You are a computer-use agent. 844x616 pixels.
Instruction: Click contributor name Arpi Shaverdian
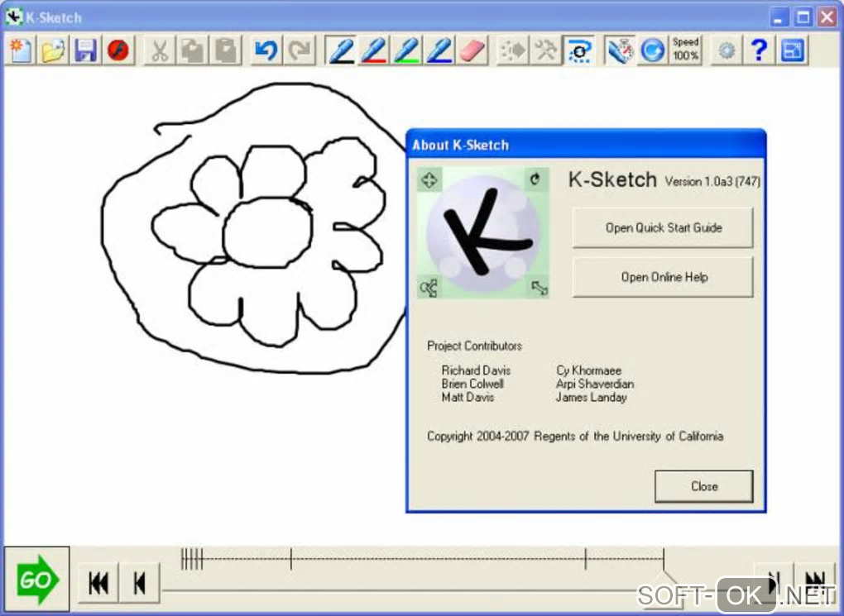(595, 384)
